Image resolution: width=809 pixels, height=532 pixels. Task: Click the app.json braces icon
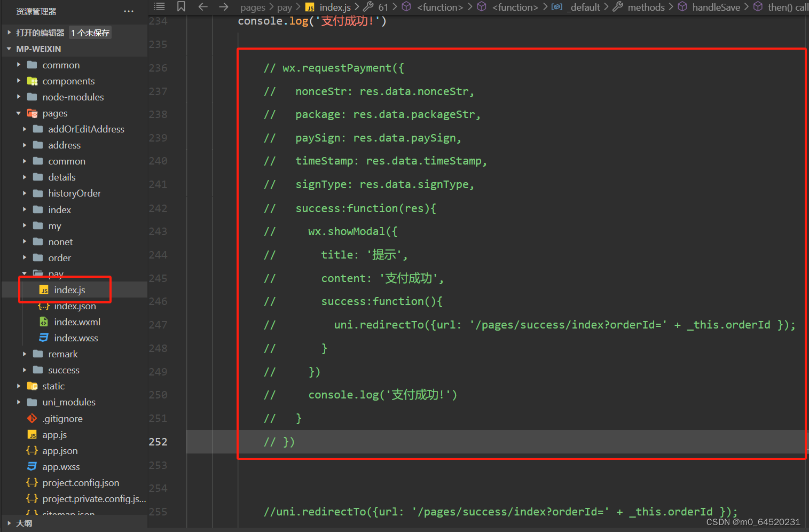pos(32,451)
